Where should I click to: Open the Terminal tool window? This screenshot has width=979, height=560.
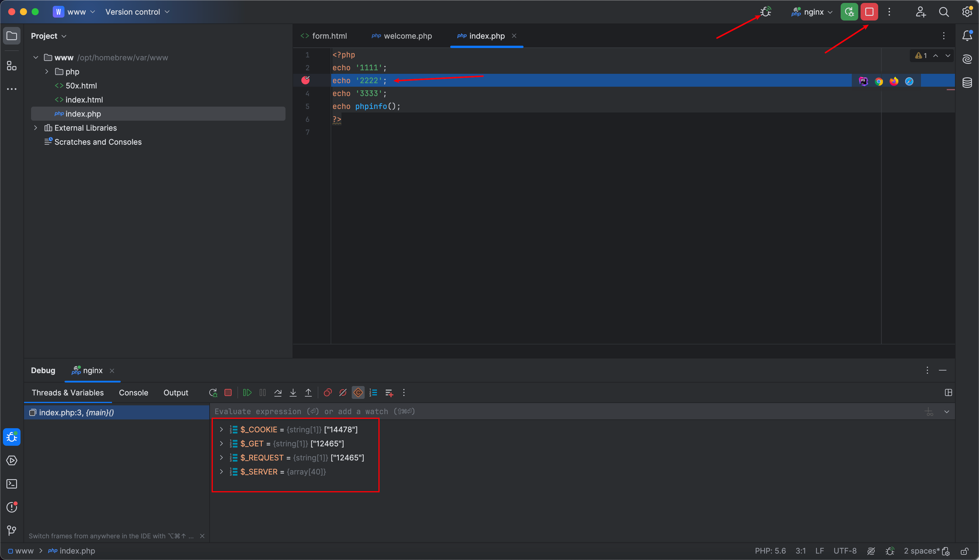[x=11, y=484]
